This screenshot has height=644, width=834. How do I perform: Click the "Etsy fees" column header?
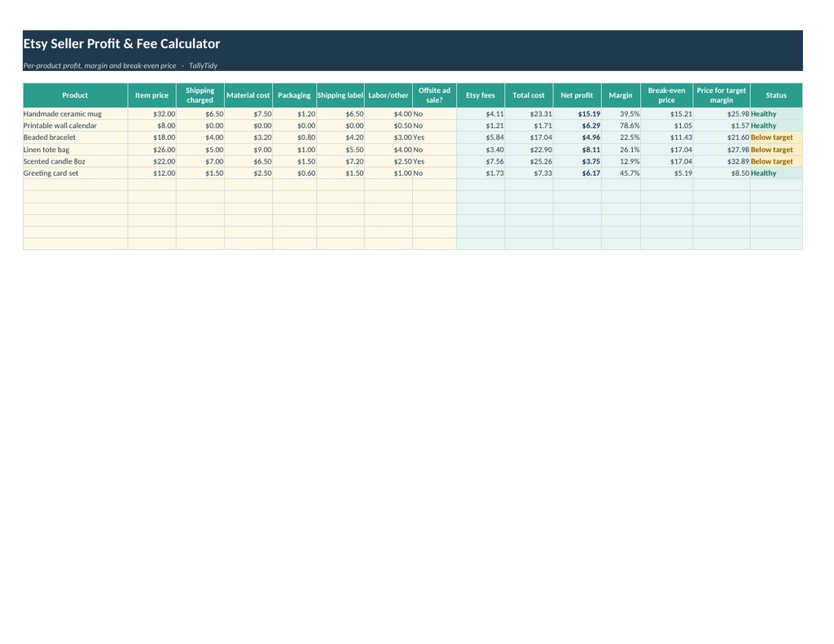(x=481, y=95)
